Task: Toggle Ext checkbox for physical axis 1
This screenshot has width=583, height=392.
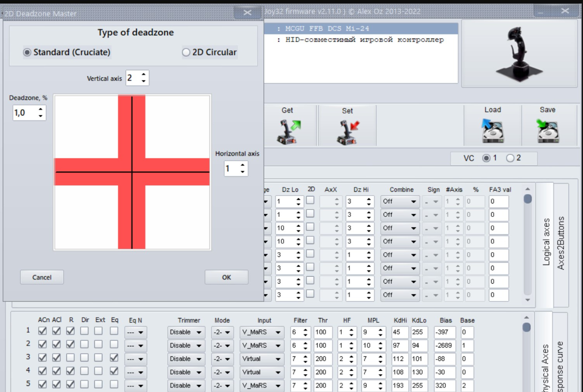Action: coord(99,331)
